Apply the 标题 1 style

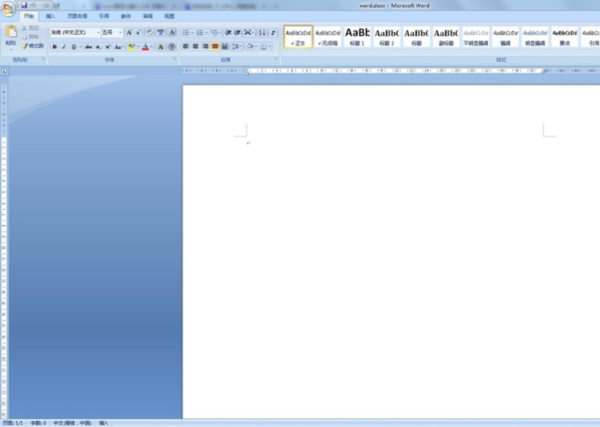[x=357, y=37]
